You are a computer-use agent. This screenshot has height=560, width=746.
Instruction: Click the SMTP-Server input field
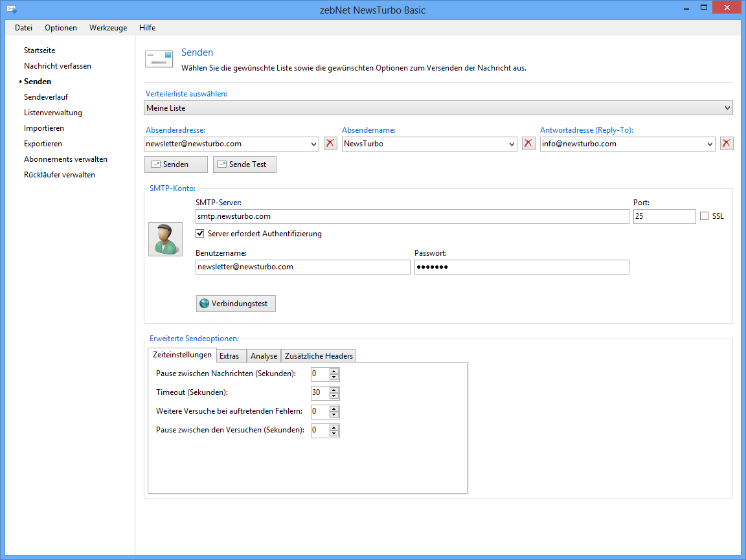click(412, 216)
